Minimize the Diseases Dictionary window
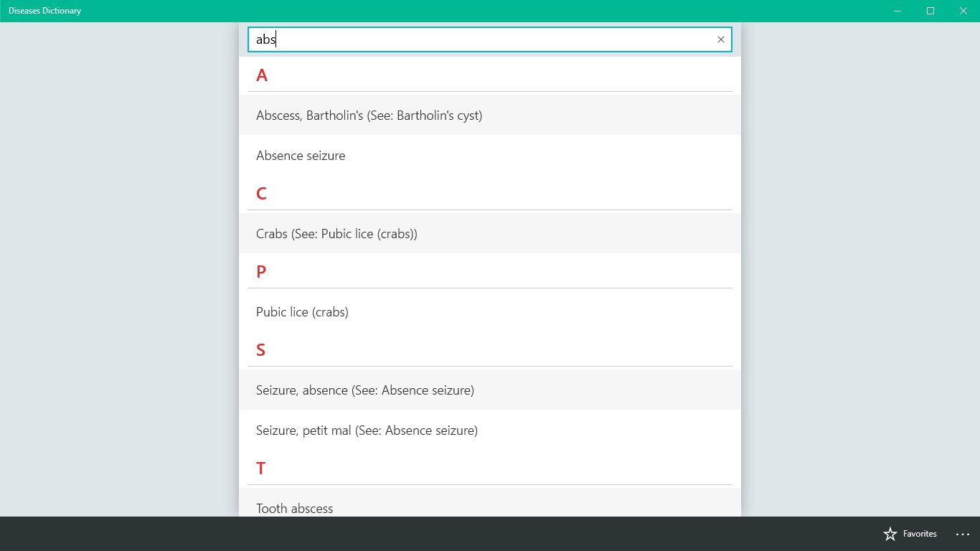Viewport: 980px width, 551px height. pos(897,11)
